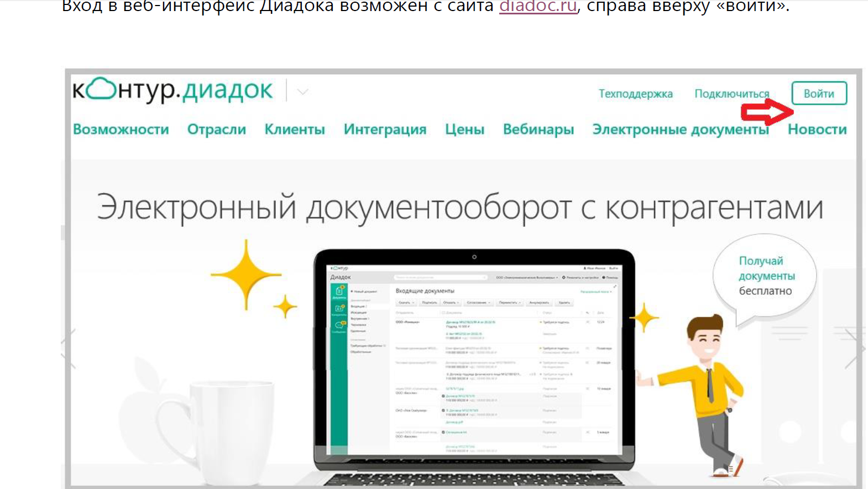Go to the Новости page
The height and width of the screenshot is (489, 868).
click(x=817, y=129)
